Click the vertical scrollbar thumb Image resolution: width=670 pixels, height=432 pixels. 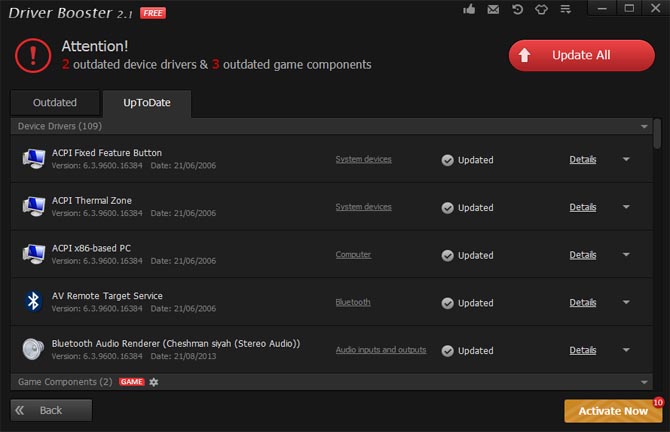click(x=657, y=134)
